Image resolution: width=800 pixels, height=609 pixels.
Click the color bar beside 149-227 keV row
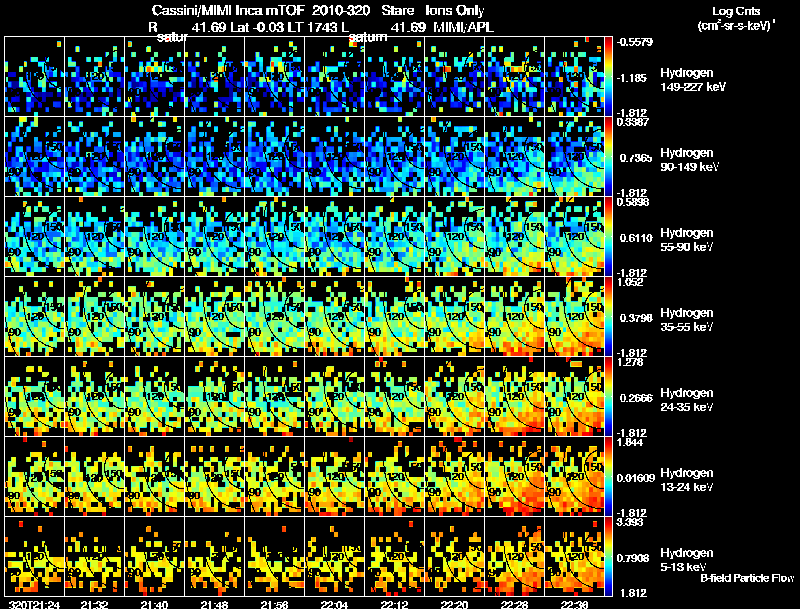click(x=608, y=77)
